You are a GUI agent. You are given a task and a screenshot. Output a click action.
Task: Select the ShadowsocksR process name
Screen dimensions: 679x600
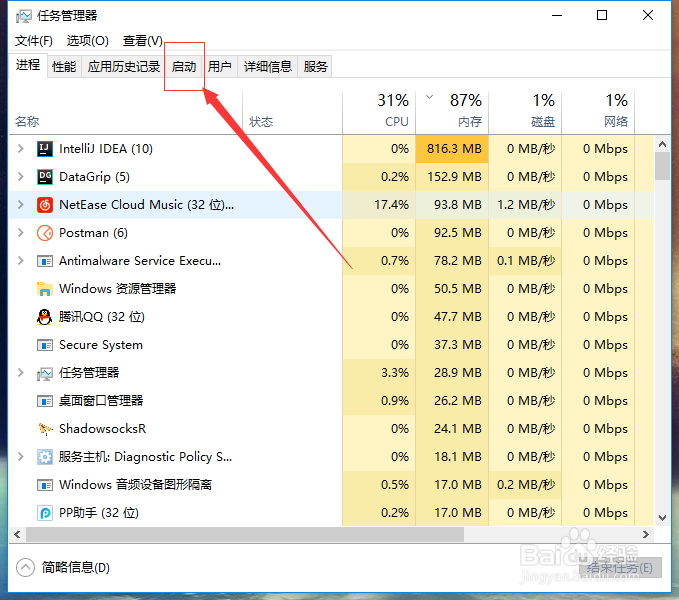103,429
